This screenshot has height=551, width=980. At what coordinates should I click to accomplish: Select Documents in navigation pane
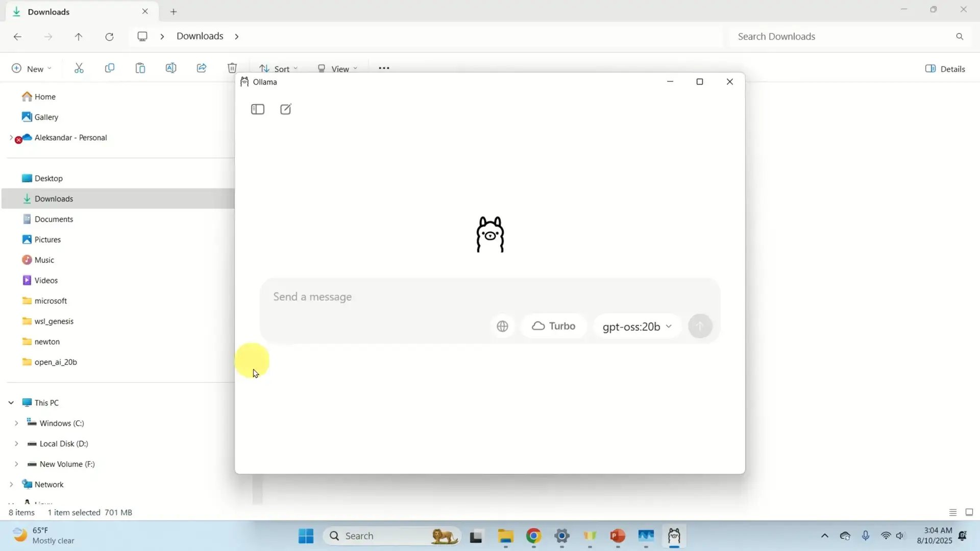click(x=54, y=219)
